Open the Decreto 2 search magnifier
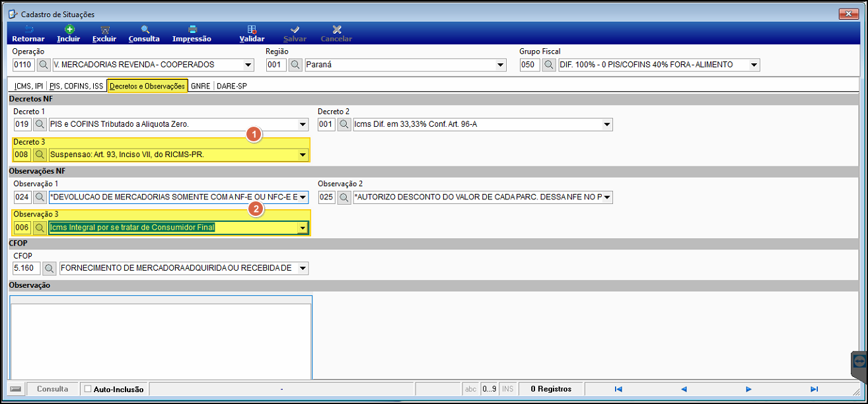Screen dimensions: 868x404 [x=345, y=124]
